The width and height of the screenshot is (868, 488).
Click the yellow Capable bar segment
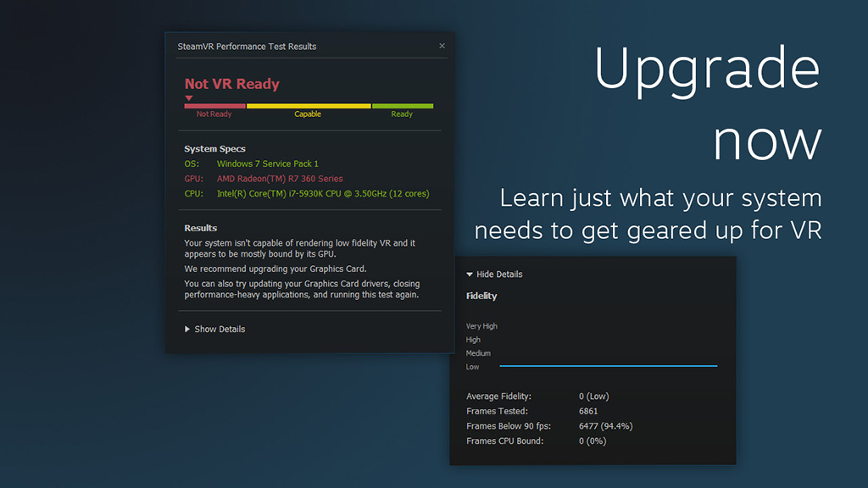click(x=309, y=106)
